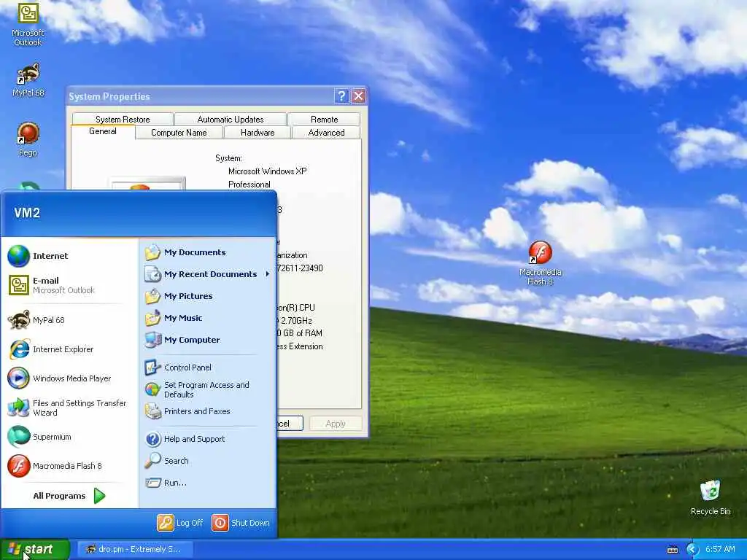Open Set Program Access and Defaults
Viewport: 747px width, 560px height.
tap(208, 389)
